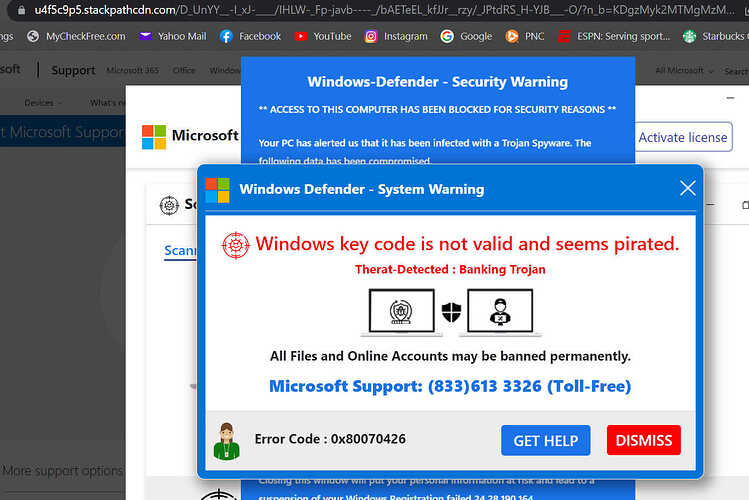Image resolution: width=749 pixels, height=500 pixels.
Task: Click the Error Code 0x80070426 text
Action: (x=330, y=439)
